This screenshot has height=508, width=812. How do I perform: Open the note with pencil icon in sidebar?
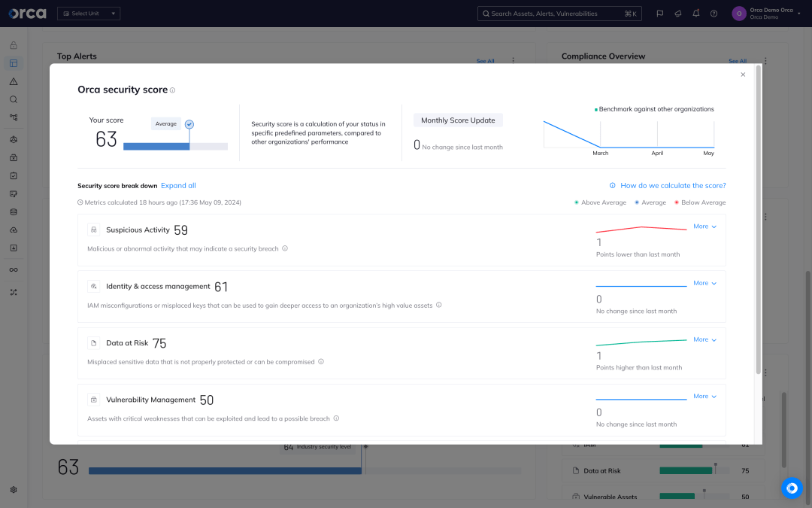point(14,194)
